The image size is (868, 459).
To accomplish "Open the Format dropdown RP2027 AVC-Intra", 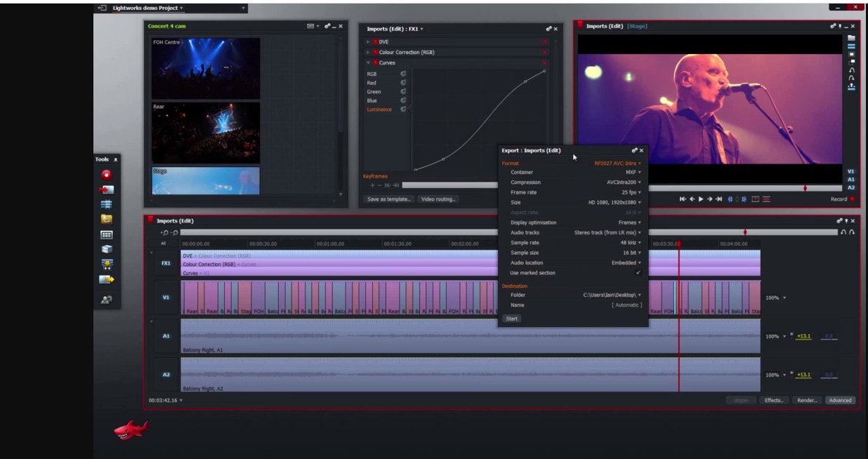I will click(617, 164).
